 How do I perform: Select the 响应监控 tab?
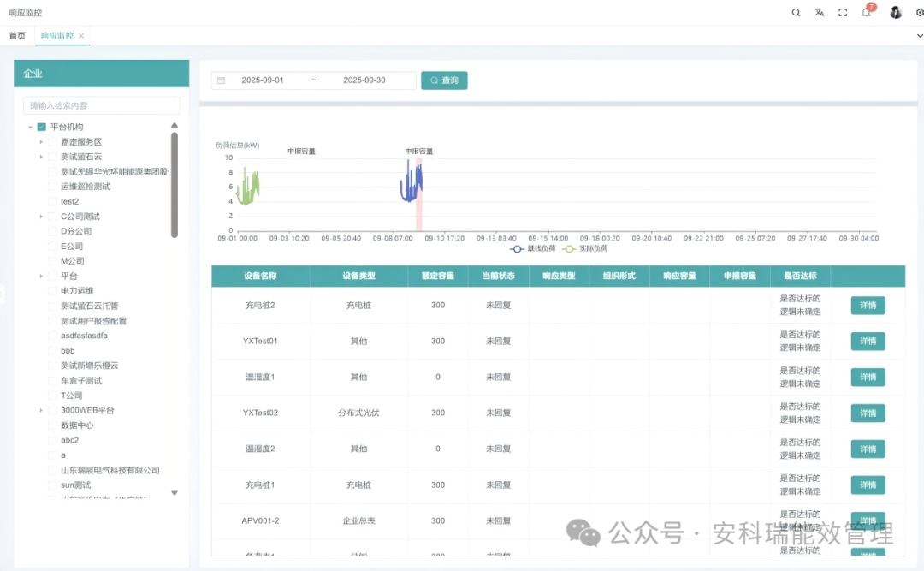point(57,36)
